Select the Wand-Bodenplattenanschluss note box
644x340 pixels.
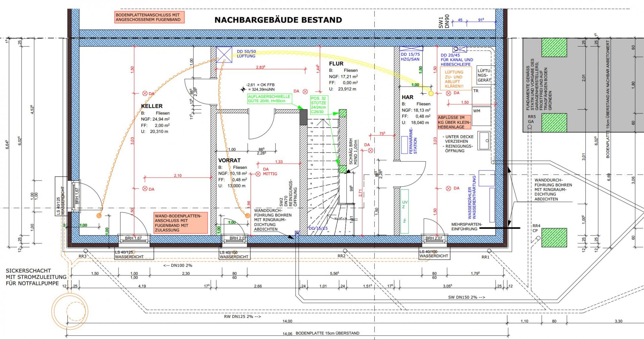[180, 223]
